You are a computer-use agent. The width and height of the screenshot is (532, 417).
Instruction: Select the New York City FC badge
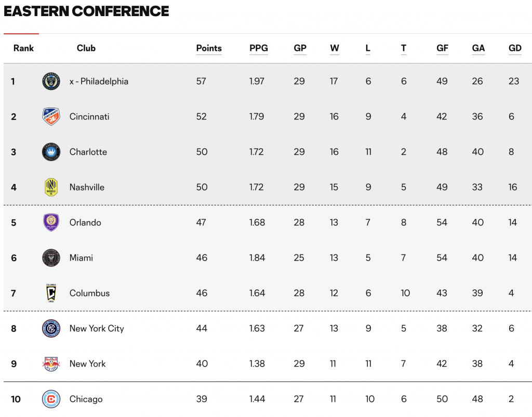[x=51, y=328]
